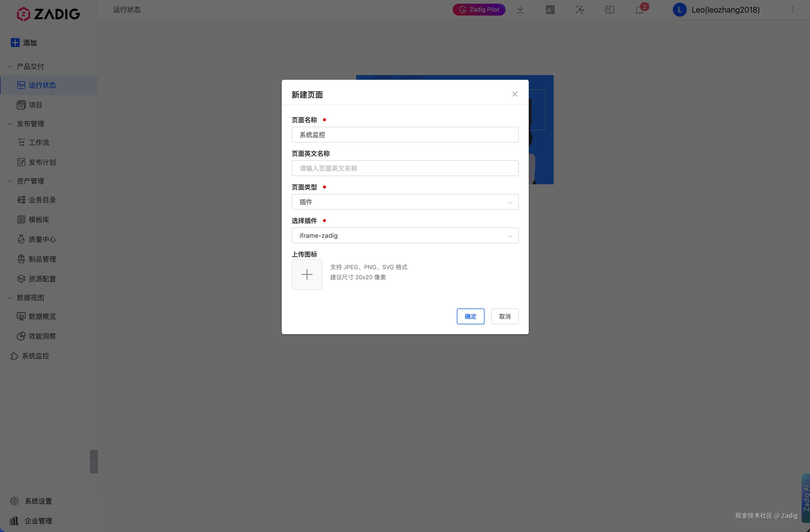Image resolution: width=810 pixels, height=532 pixels.
Task: Go to 数据概览 in sidebar
Action: tap(42, 316)
